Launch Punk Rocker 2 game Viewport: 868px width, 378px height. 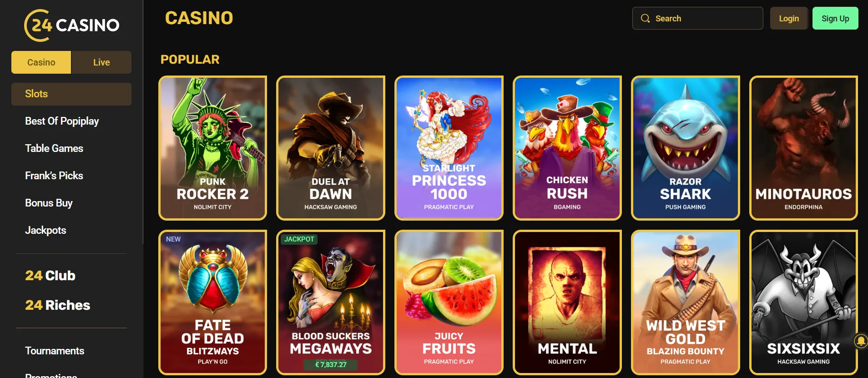pos(212,148)
